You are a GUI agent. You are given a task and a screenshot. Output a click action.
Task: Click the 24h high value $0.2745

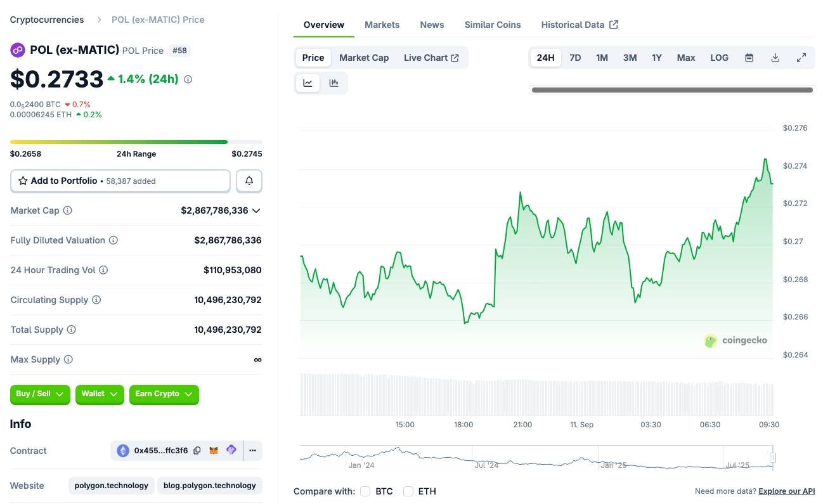247,154
